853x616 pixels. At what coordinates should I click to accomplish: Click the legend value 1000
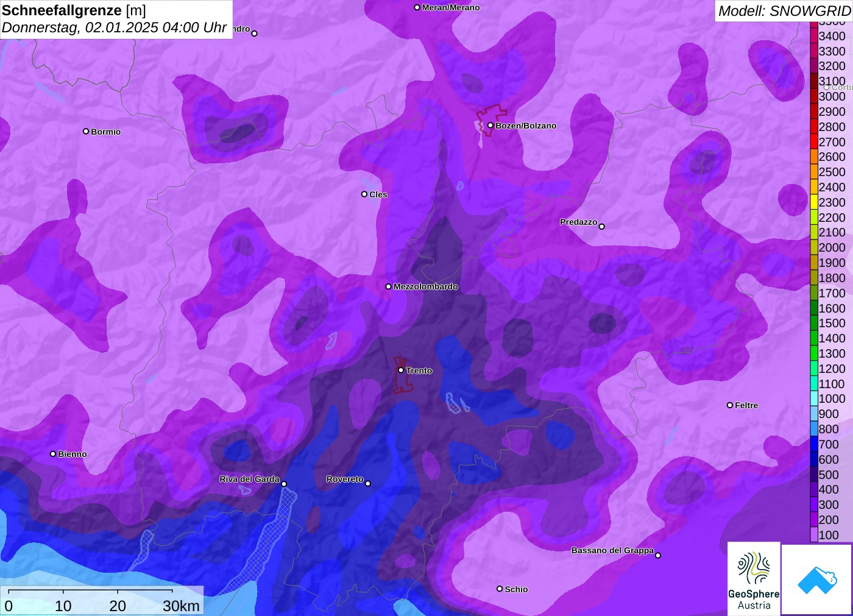pos(832,398)
